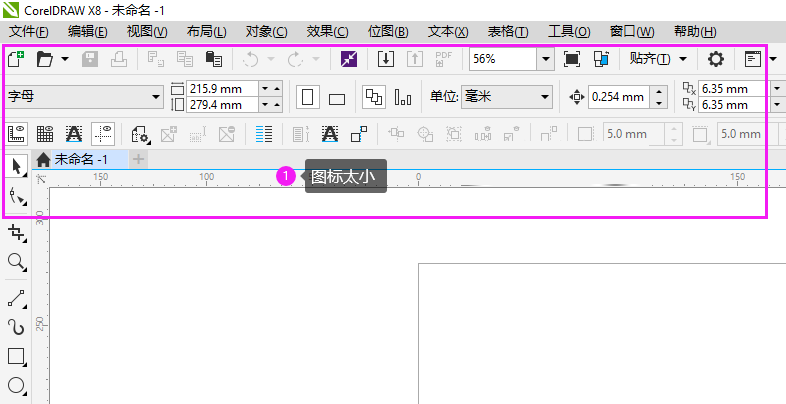Image resolution: width=786 pixels, height=404 pixels.
Task: Select the Zoom magnifier tool
Action: click(x=17, y=262)
